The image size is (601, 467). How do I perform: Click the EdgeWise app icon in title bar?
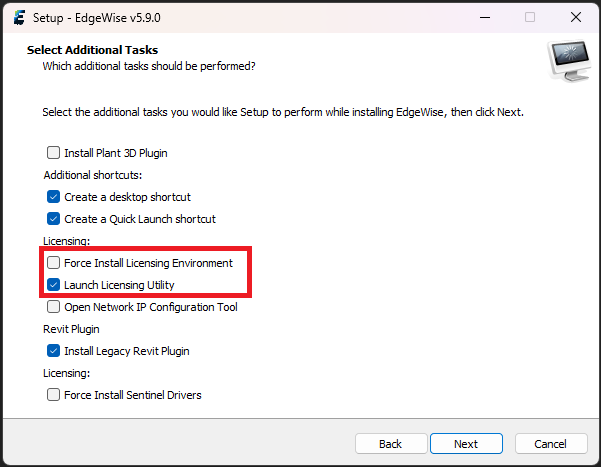(19, 17)
